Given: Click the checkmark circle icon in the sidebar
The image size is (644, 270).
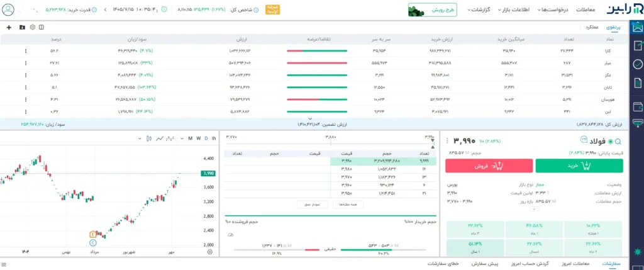Looking at the screenshot, I should coord(638,64).
